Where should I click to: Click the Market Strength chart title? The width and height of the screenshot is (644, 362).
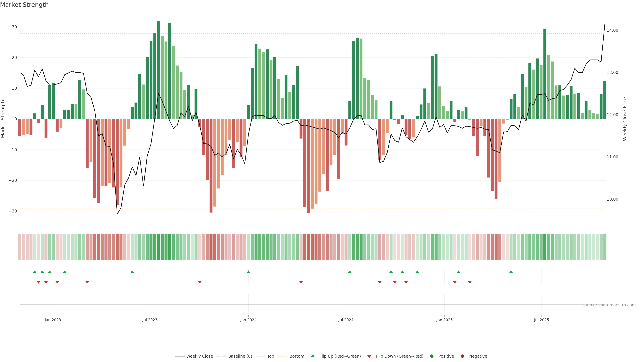pos(24,5)
